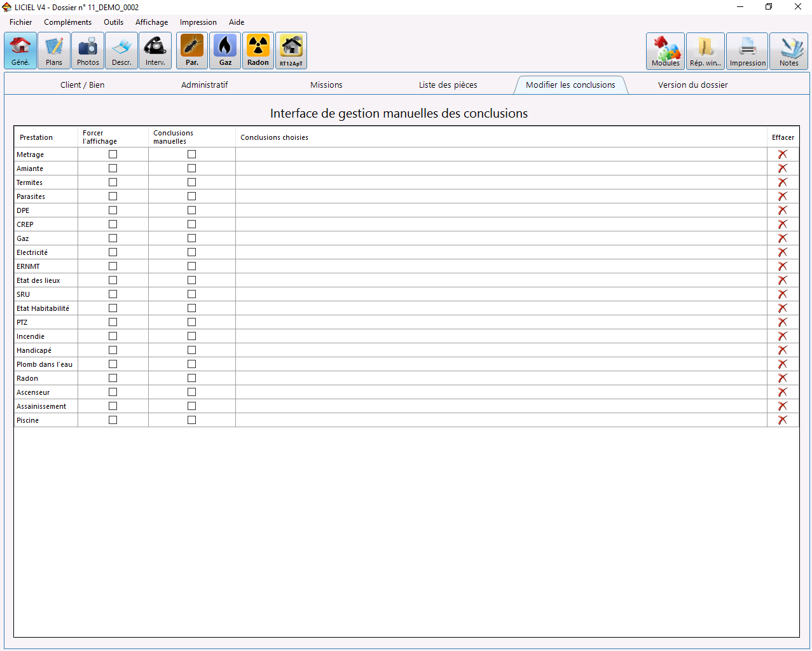Switch to the Liste des pièces tab
This screenshot has height=651, width=812.
click(x=448, y=85)
